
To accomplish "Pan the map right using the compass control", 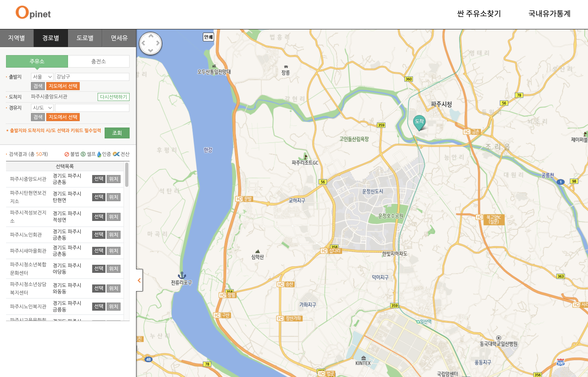I will (x=158, y=43).
